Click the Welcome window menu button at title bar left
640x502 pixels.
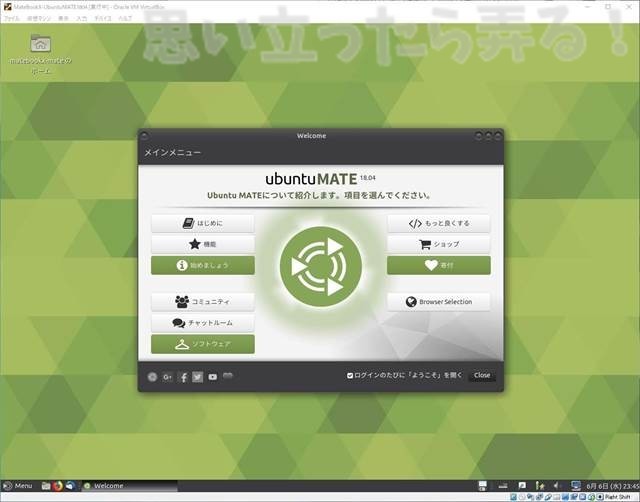tap(144, 136)
